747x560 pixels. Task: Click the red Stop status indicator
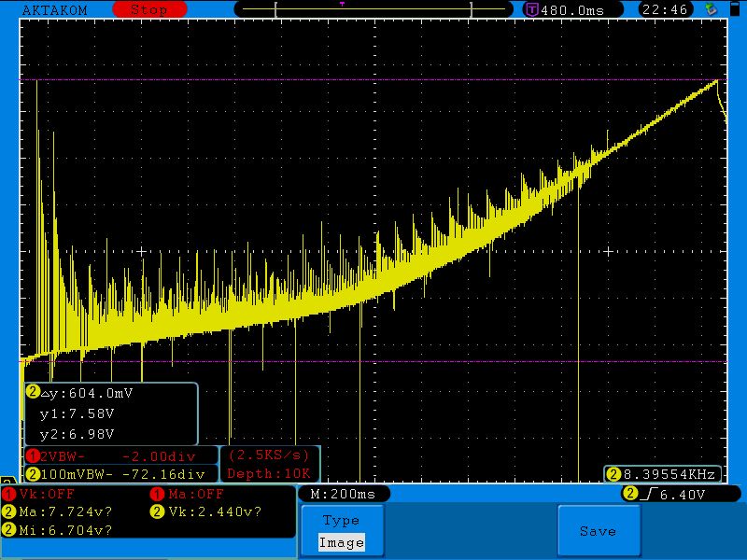(x=148, y=9)
